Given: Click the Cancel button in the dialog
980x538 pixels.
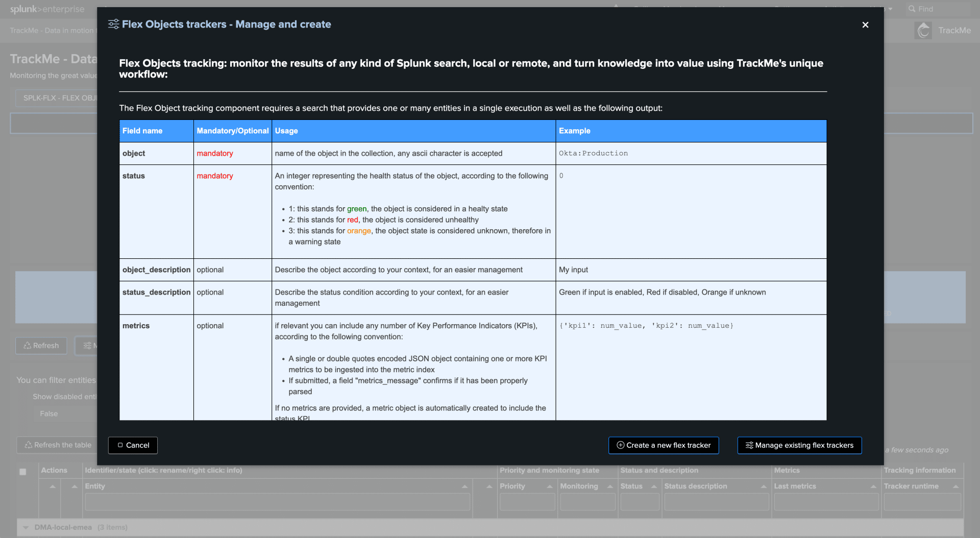Looking at the screenshot, I should click(x=133, y=445).
